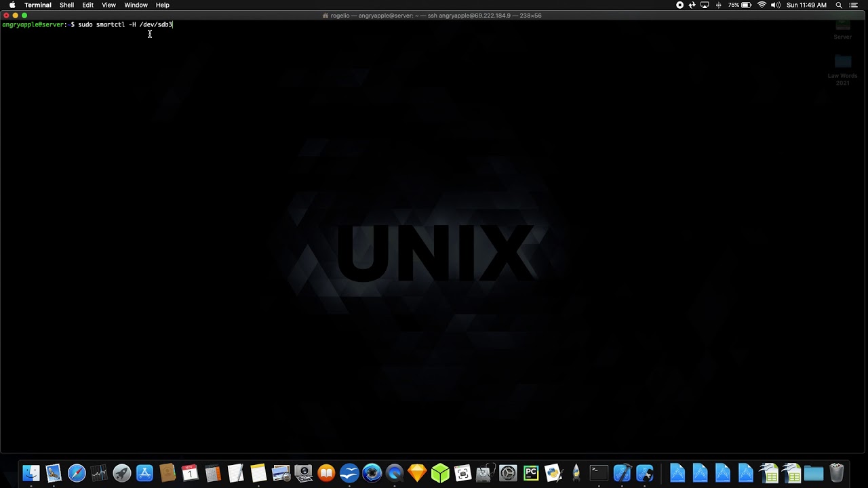868x488 pixels.
Task: Show battery status at 75%
Action: pos(740,5)
